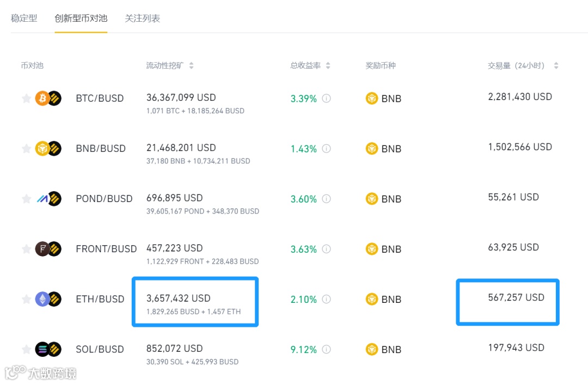Click BNB reward icon in POND/BUSD row
The height and width of the screenshot is (384, 588).
tap(372, 199)
